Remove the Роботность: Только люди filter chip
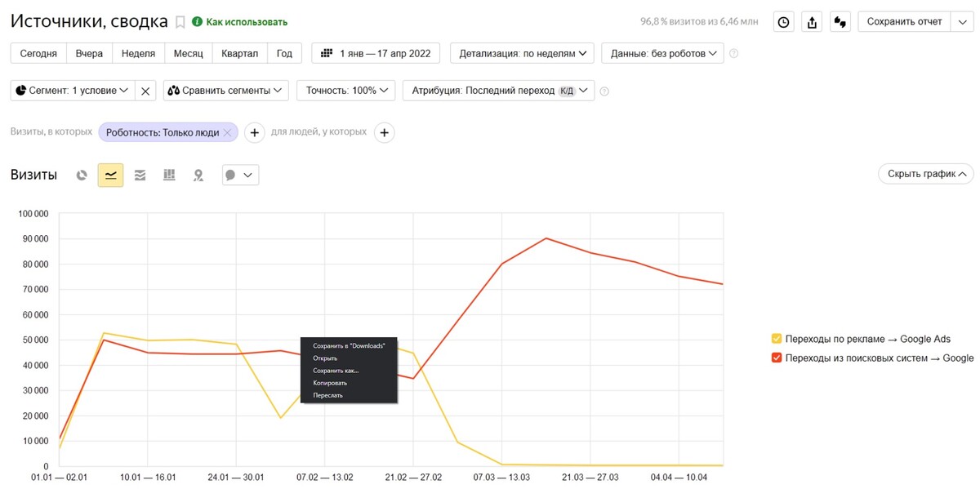Image resolution: width=980 pixels, height=489 pixels. click(228, 132)
